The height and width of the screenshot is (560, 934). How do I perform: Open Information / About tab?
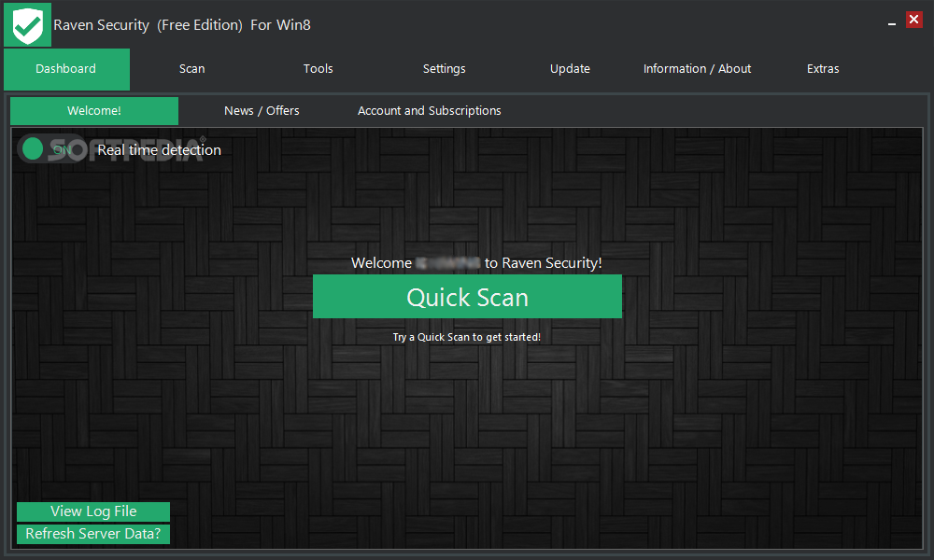pyautogui.click(x=697, y=69)
